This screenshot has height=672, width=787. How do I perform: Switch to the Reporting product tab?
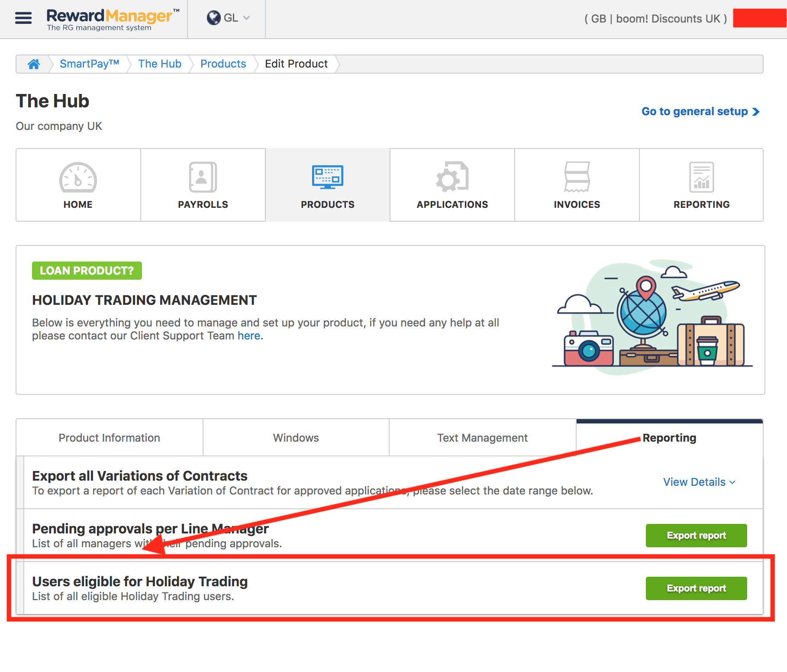pos(670,438)
